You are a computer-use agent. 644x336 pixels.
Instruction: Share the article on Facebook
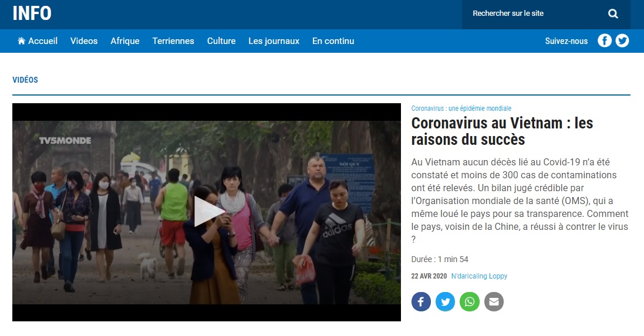[421, 302]
